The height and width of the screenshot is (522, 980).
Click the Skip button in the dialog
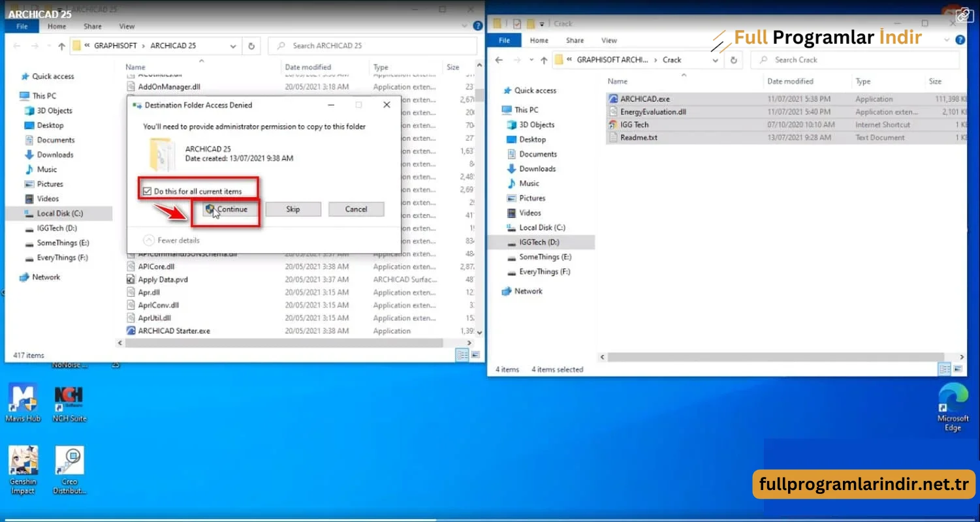(292, 209)
